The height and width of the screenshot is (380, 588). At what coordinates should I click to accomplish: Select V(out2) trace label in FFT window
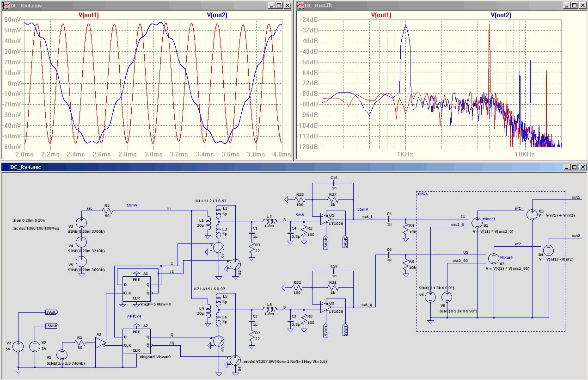(x=501, y=15)
